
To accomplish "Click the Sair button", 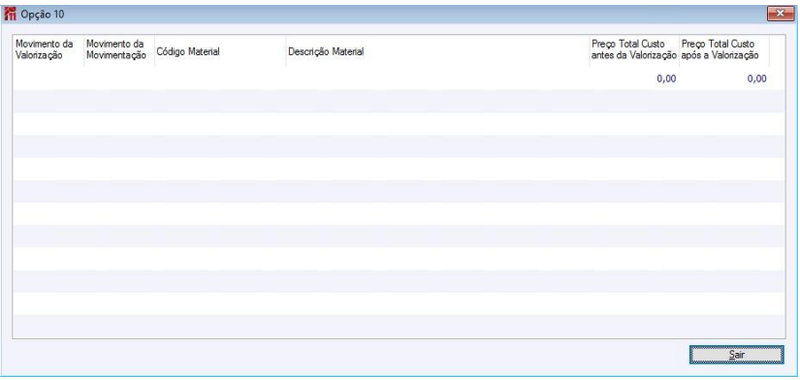I will point(736,354).
